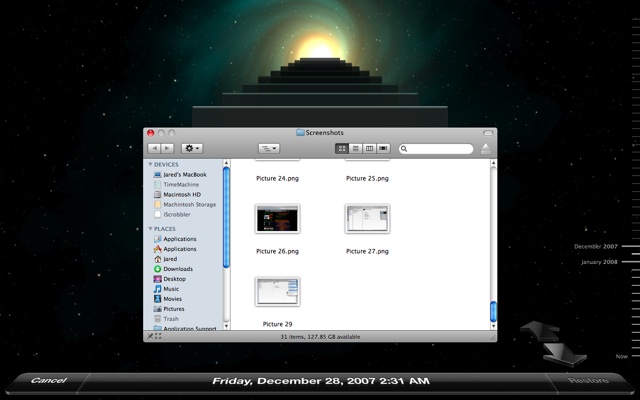Select Picture 26.png thumbnail
The width and height of the screenshot is (640, 400).
point(278,219)
